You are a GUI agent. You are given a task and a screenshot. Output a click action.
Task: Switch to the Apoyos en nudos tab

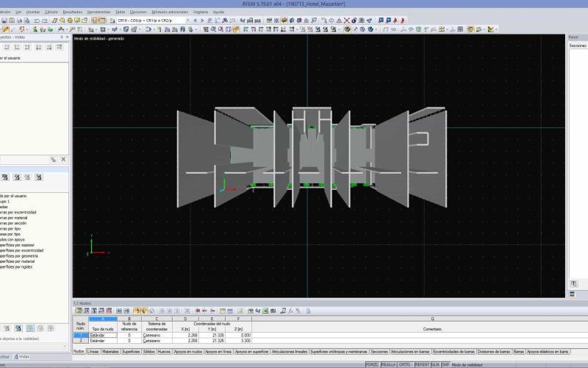pos(188,352)
